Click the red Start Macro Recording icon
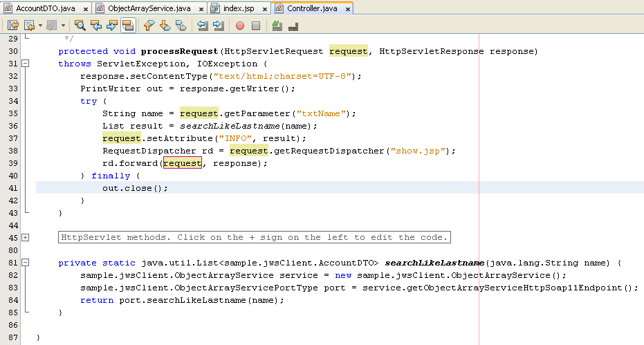The width and height of the screenshot is (644, 345). [240, 26]
